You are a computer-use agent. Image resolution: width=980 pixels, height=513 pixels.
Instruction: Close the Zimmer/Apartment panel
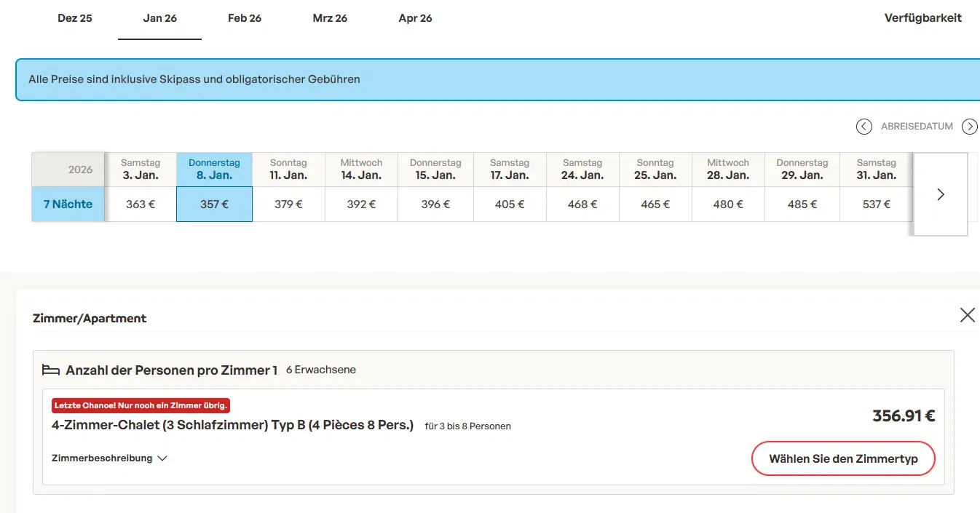pos(967,315)
